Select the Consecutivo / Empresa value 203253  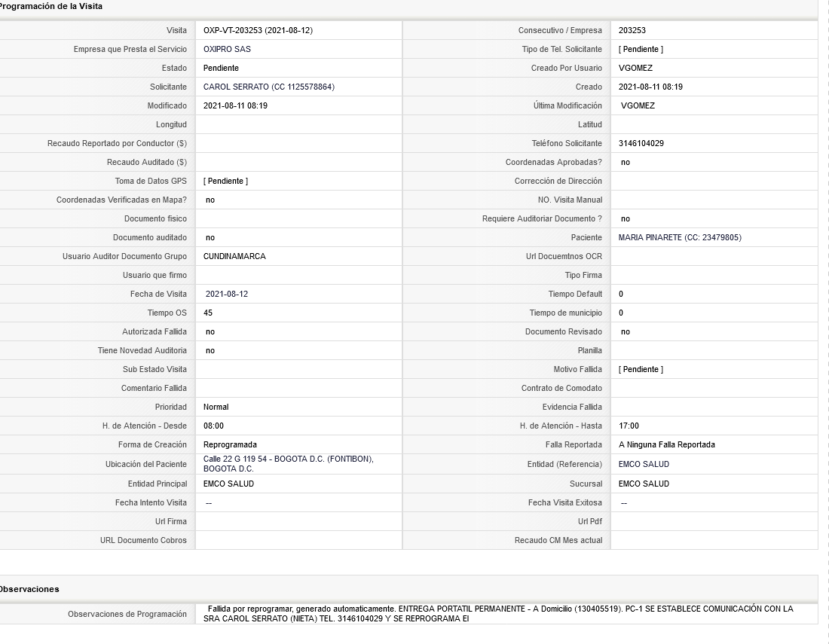pyautogui.click(x=632, y=31)
